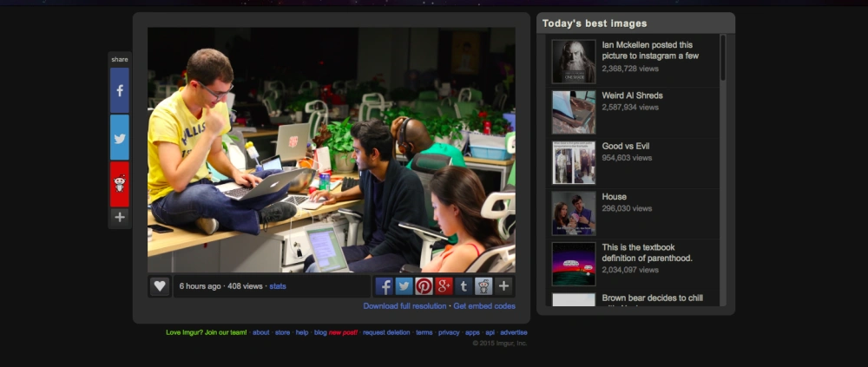Share on Twitter from the left sidebar

point(120,138)
